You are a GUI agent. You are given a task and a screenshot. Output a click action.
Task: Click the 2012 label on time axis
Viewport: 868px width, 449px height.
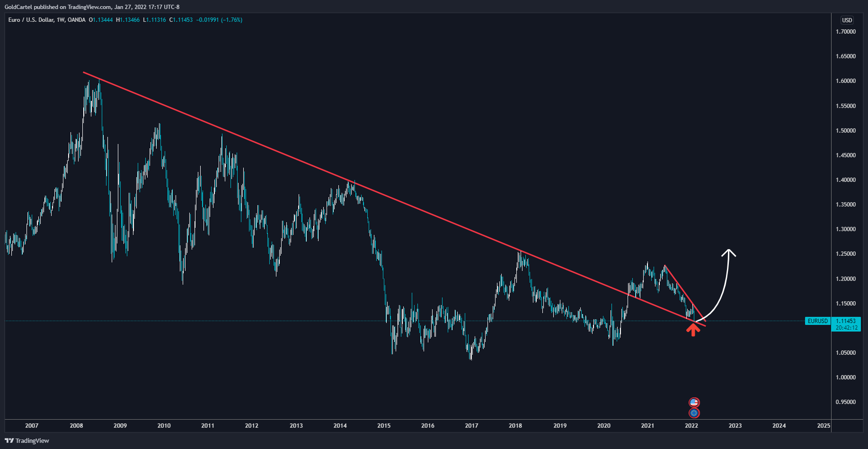pyautogui.click(x=252, y=425)
